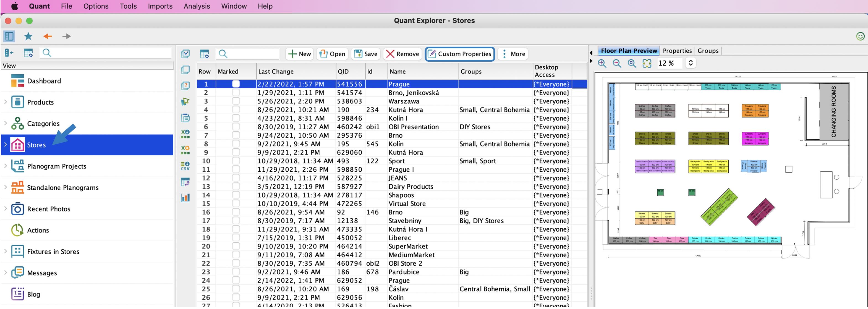Click the zoom to actual size magnifier
The height and width of the screenshot is (309, 868).
coord(632,63)
